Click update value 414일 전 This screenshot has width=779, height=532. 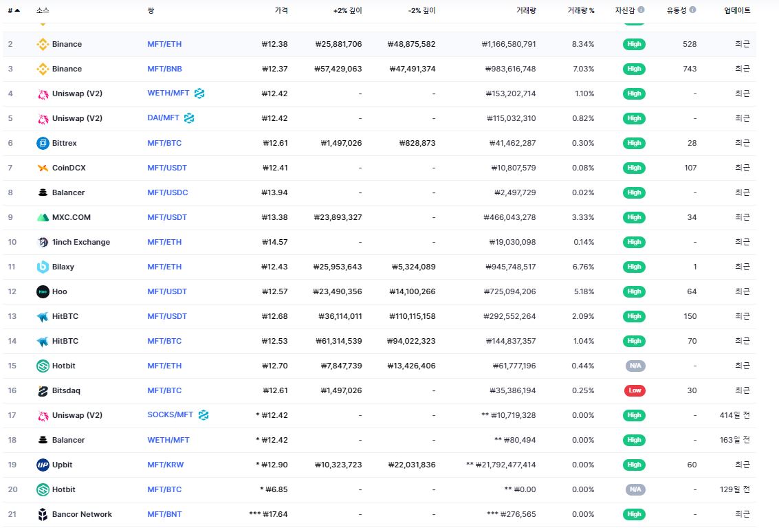click(735, 415)
